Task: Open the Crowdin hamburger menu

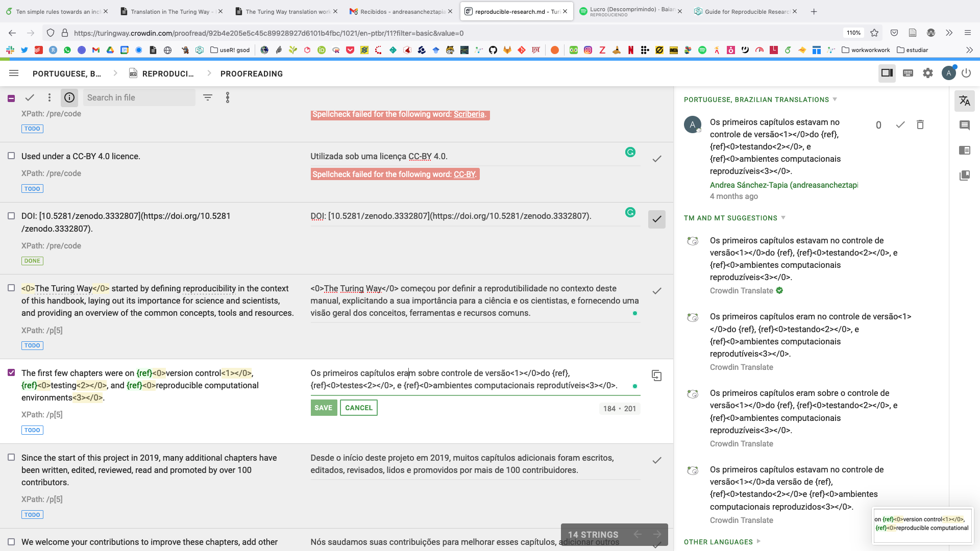Action: click(14, 73)
